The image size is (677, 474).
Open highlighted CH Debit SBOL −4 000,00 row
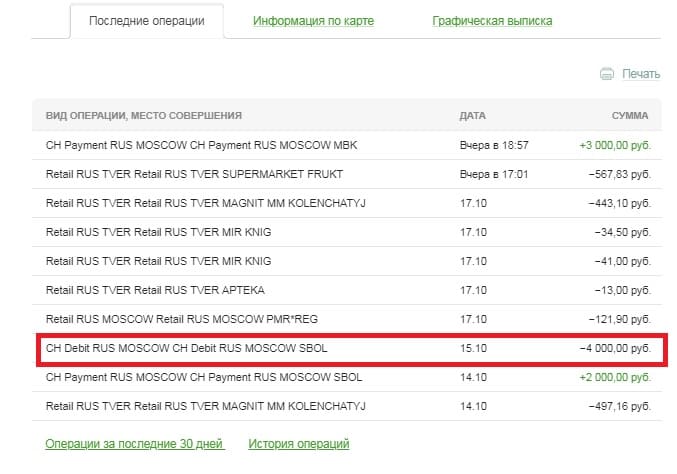click(x=186, y=349)
